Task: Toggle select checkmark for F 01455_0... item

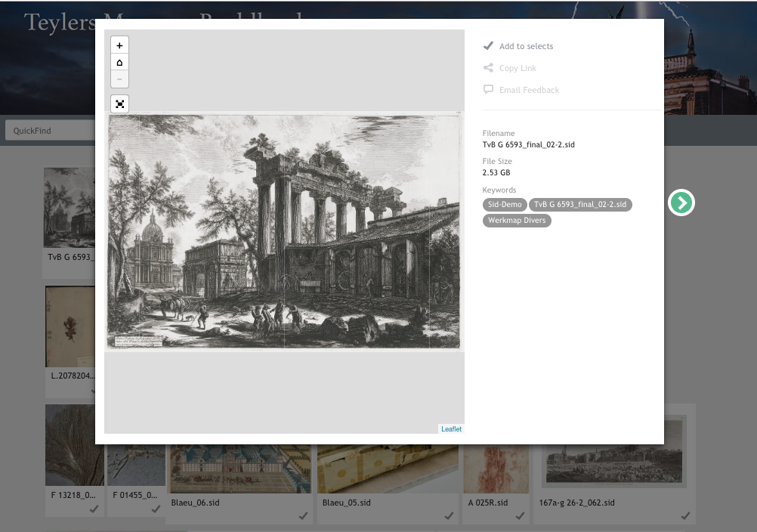Action: coord(156,509)
